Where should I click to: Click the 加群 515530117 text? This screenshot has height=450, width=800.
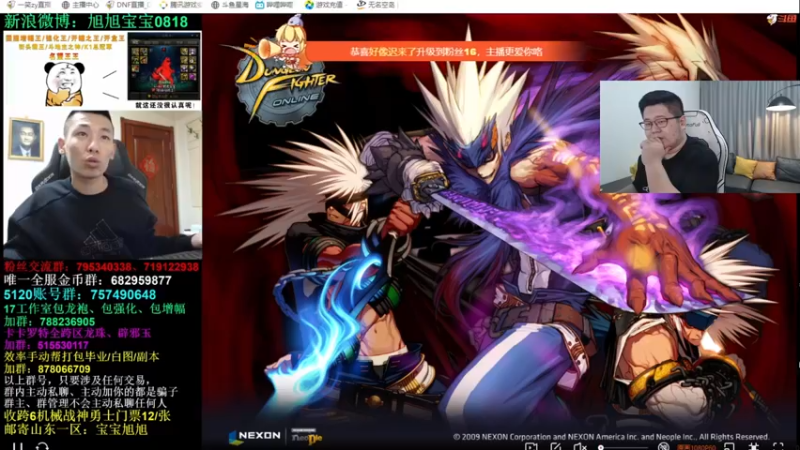point(46,345)
